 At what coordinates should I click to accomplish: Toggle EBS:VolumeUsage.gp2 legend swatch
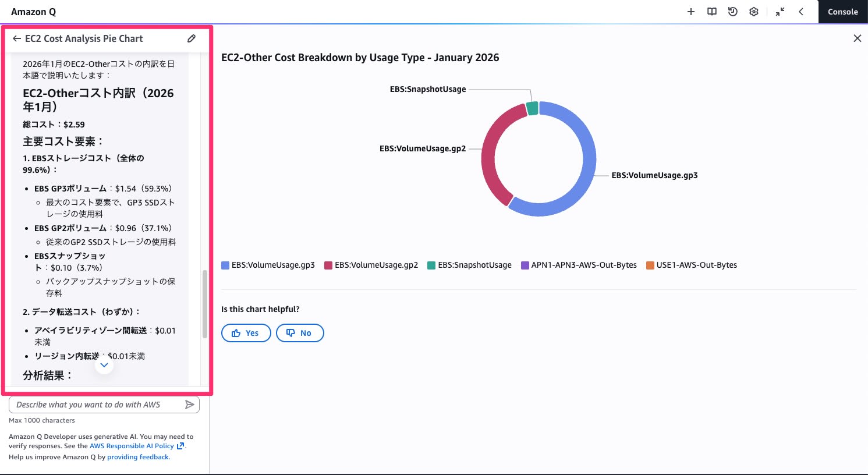click(x=328, y=265)
